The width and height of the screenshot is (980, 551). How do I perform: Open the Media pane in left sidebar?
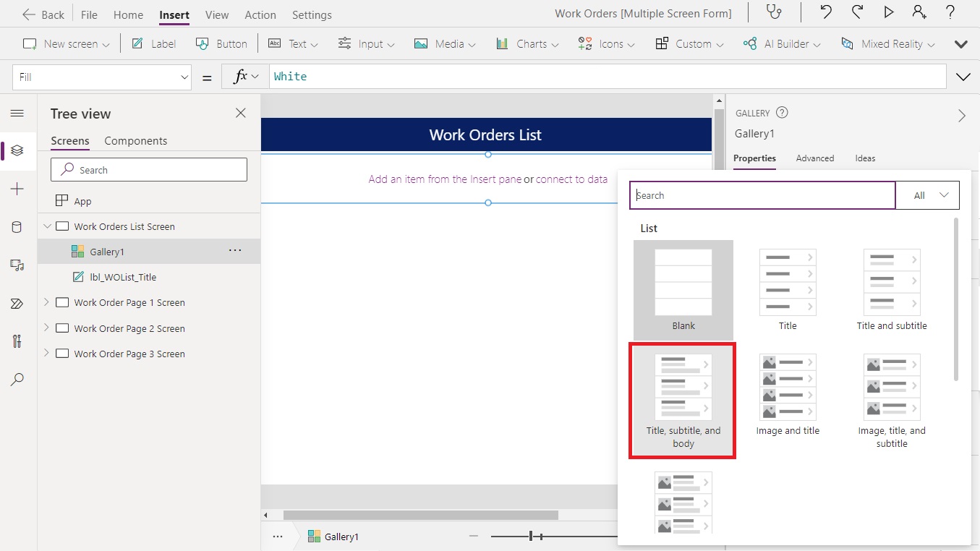[x=18, y=265]
